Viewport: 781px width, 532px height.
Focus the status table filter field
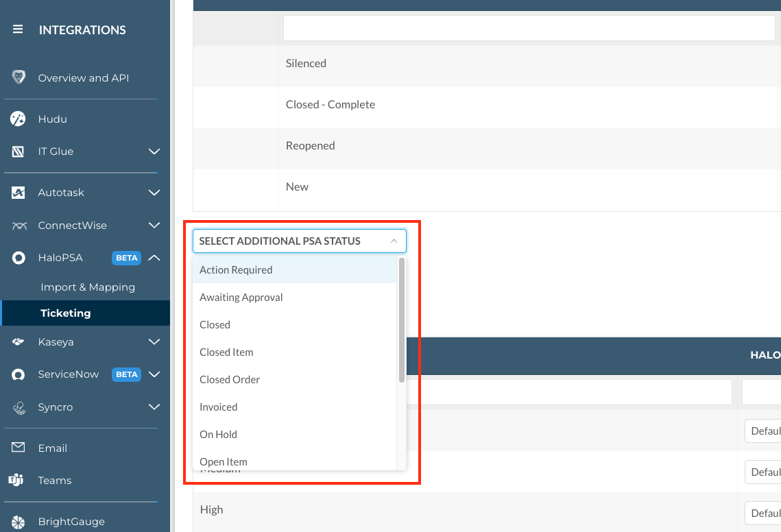[529, 28]
